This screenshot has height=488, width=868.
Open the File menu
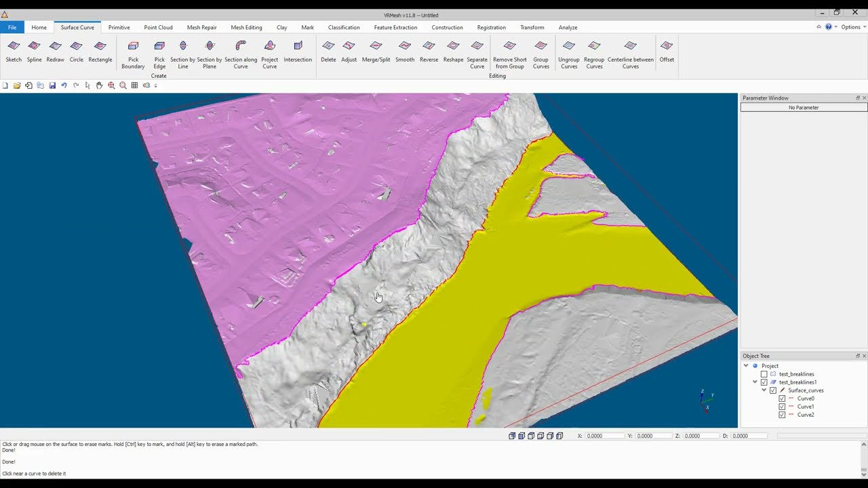click(x=12, y=27)
